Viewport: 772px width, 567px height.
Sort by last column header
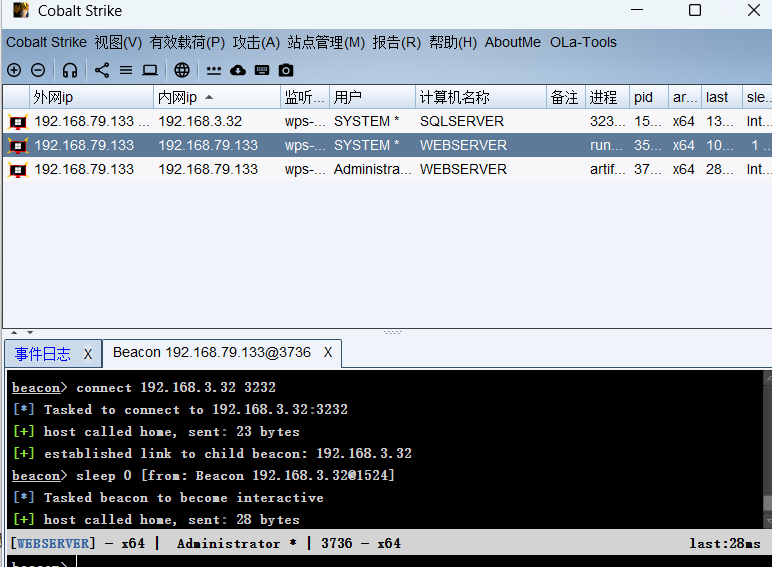point(721,97)
